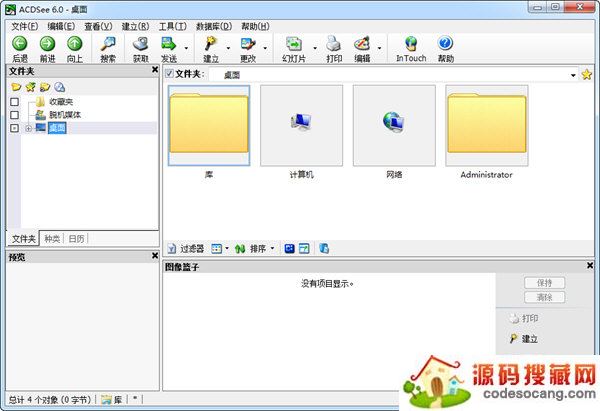This screenshot has width=600, height=411.
Task: Switch to the 日历 tab
Action: click(x=76, y=239)
